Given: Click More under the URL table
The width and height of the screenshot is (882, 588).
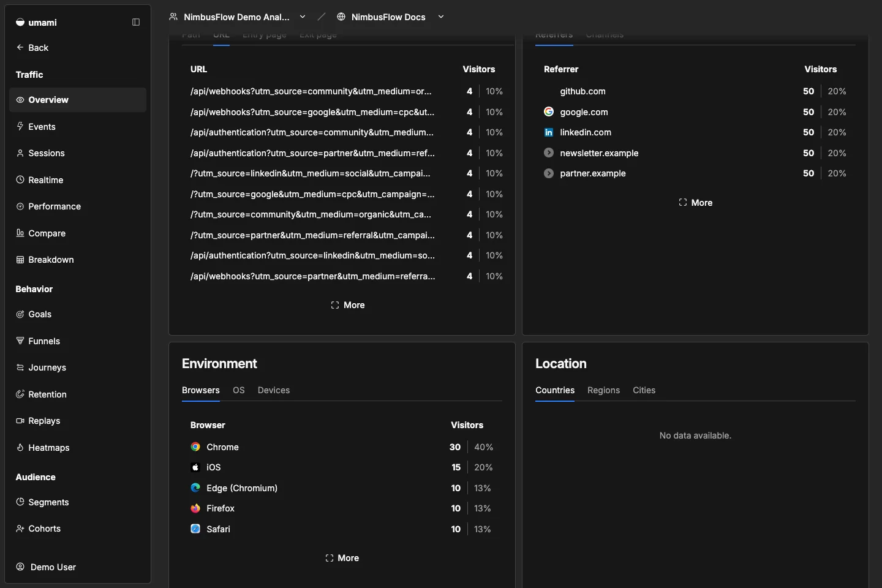Looking at the screenshot, I should (347, 305).
